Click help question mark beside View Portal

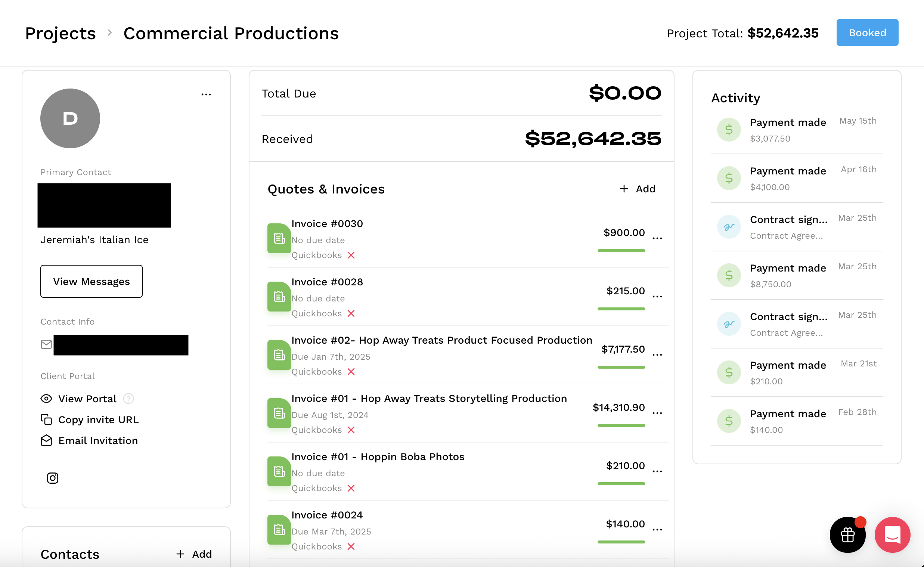click(x=128, y=399)
